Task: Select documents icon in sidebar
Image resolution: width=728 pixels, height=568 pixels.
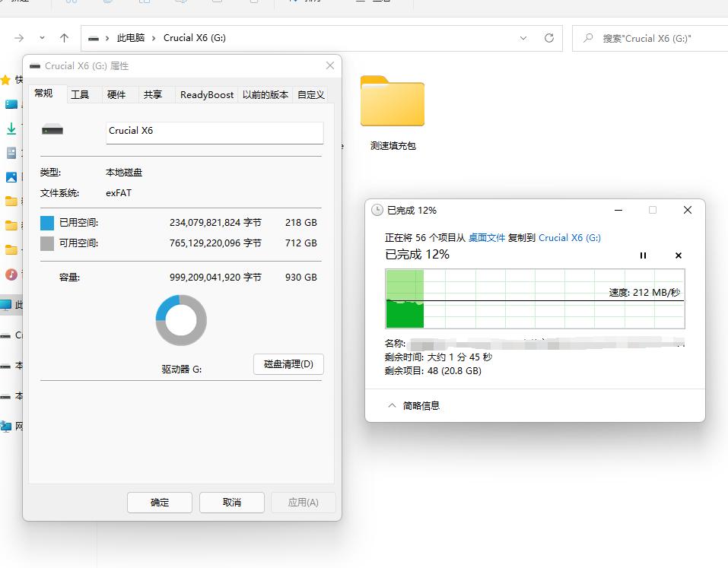Action: click(11, 153)
